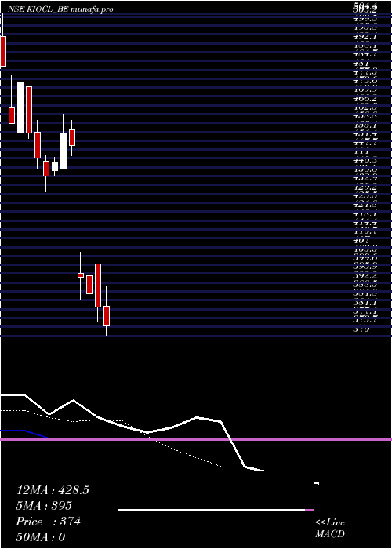
Task: Click the 12MA : 428.5 value
Action: (53, 490)
